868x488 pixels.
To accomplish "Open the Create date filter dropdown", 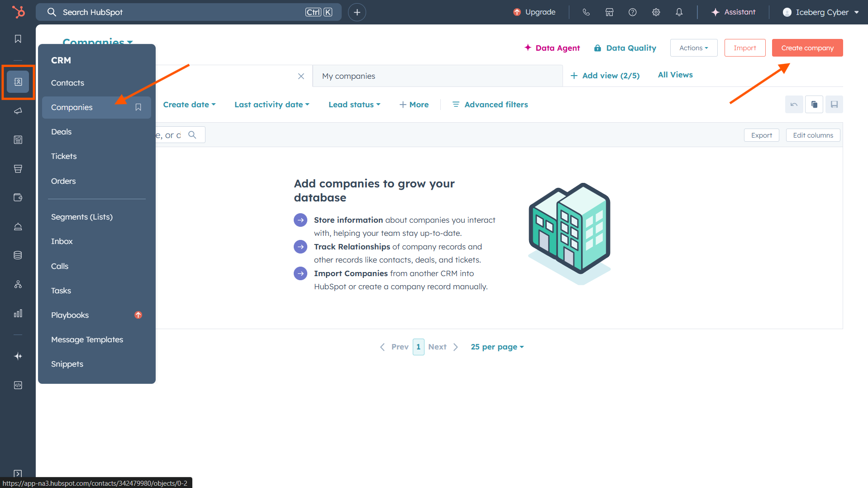I will point(190,105).
